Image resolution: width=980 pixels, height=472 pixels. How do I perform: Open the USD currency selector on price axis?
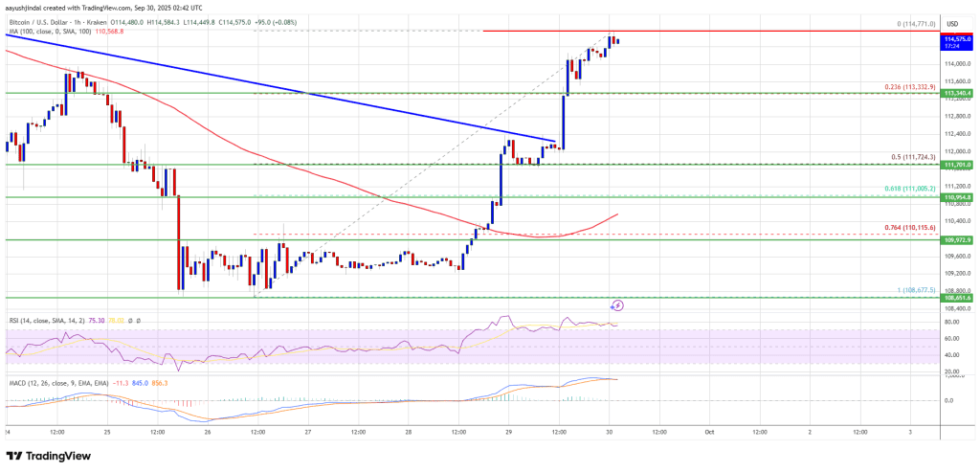click(x=952, y=24)
